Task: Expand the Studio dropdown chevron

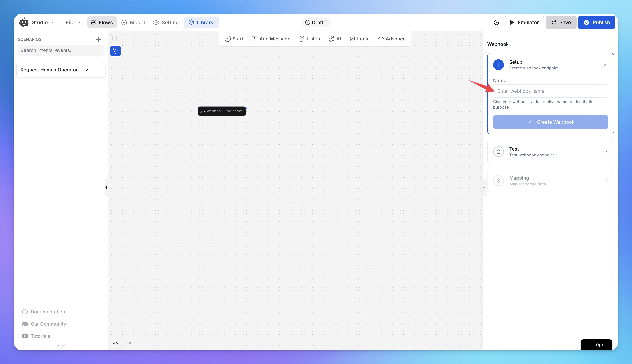Action: 53,22
